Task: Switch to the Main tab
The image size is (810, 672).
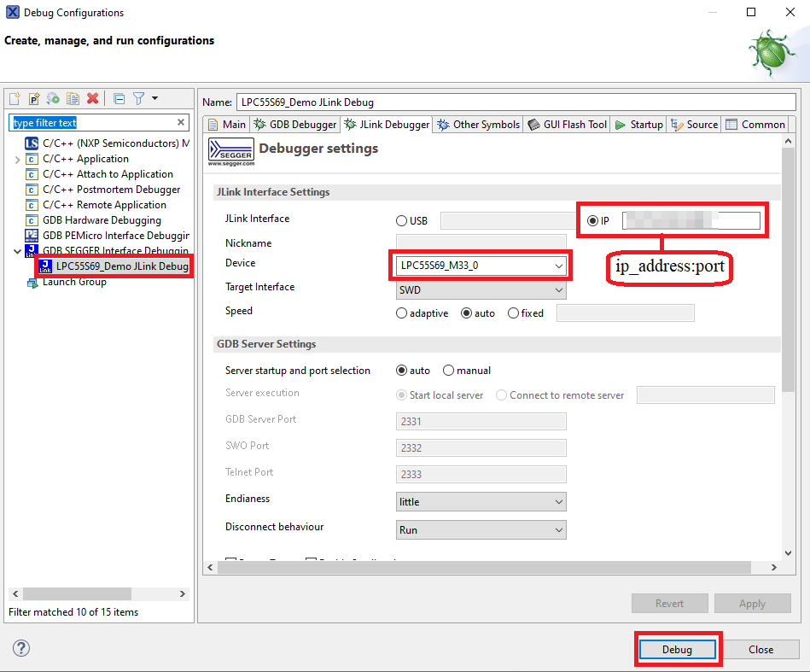Action: [x=227, y=125]
